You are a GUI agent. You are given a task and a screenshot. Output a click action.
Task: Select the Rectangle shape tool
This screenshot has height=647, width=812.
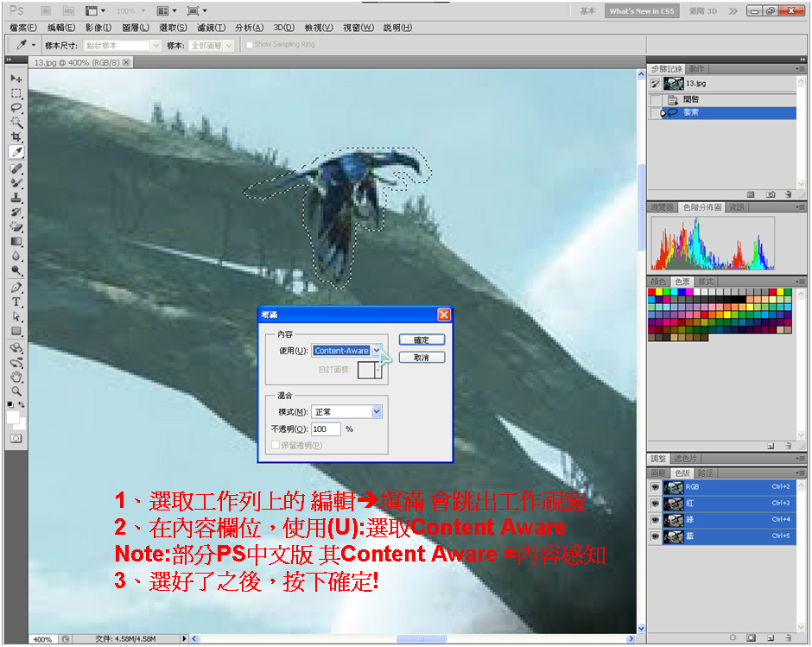click(16, 331)
